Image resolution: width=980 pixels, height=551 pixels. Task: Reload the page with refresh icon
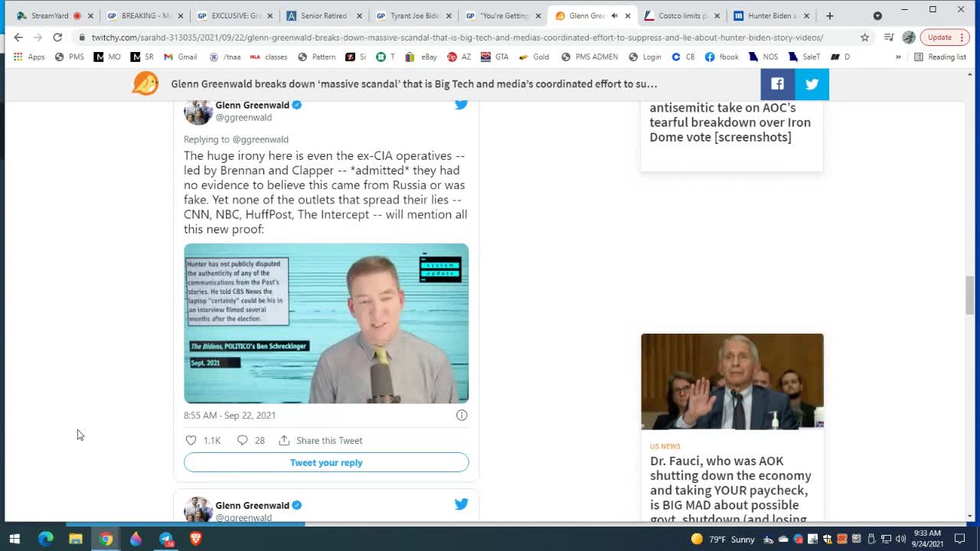coord(57,37)
